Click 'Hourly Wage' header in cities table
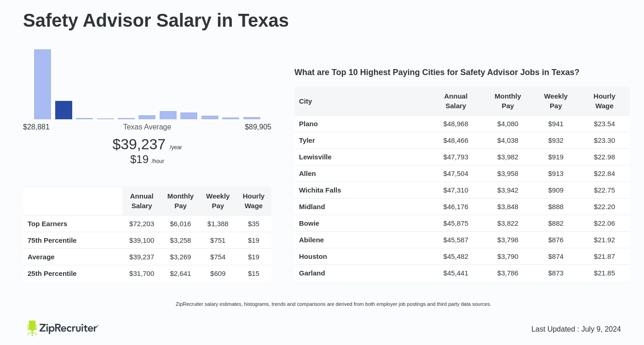 click(604, 101)
